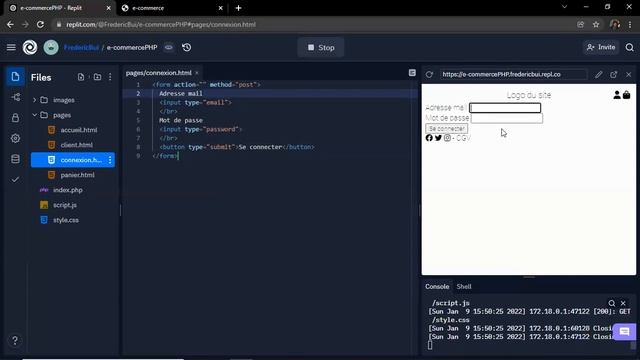Open the chat bubble widget
640x360 pixels.
tap(624, 332)
